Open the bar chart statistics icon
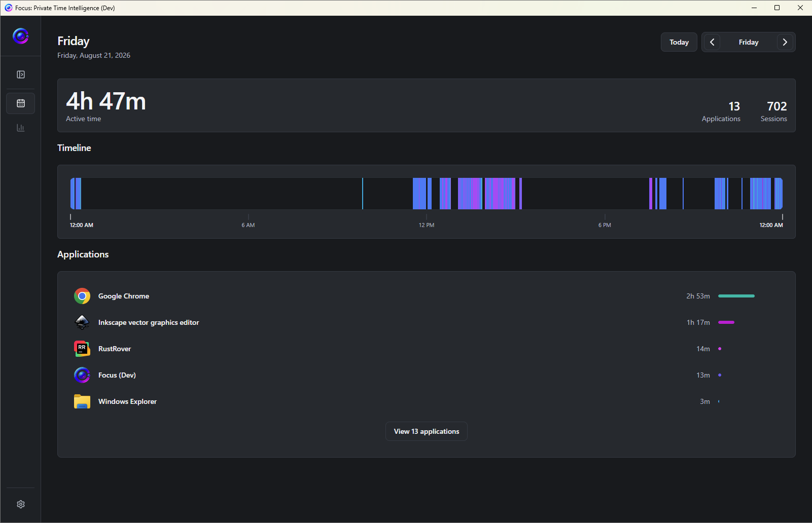 coord(21,128)
